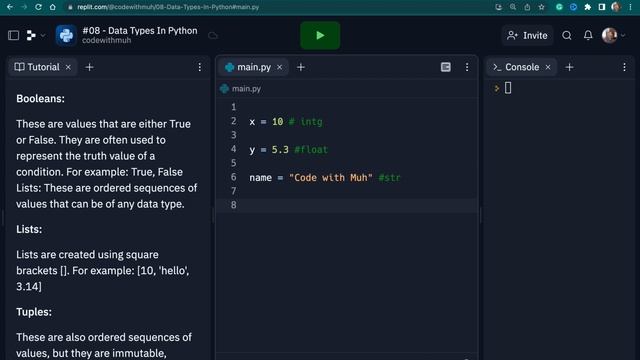Viewport: 640px width, 360px height.
Task: Click the repl title Data Types In Python
Action: (140, 31)
